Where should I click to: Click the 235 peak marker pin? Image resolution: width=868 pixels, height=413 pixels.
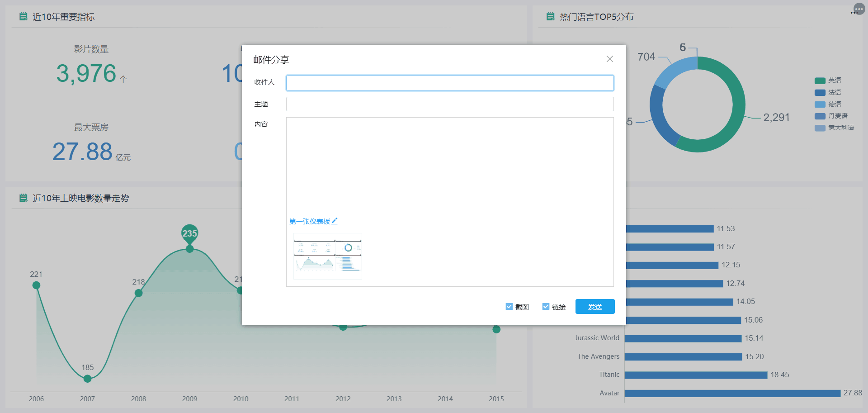[189, 233]
